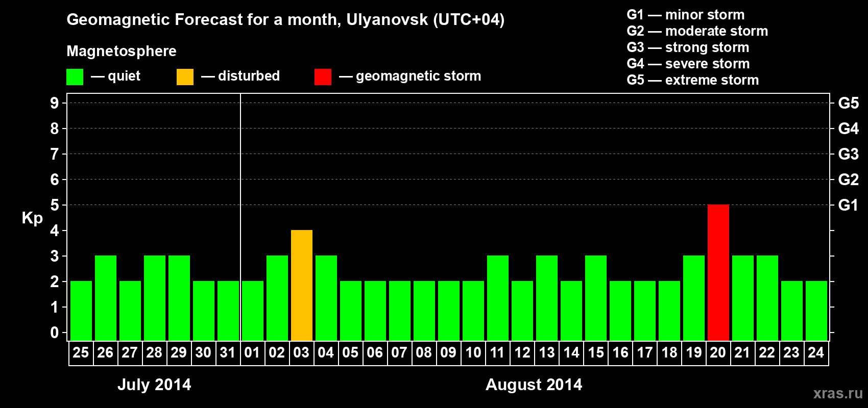Click date label 25 on the axis
Image resolution: width=868 pixels, height=408 pixels.
pos(81,352)
